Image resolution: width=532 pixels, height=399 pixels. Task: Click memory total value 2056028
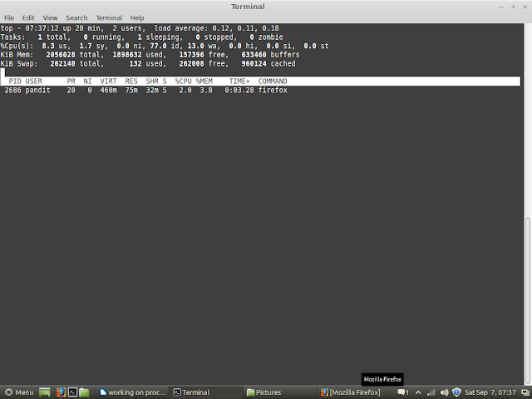pos(61,55)
